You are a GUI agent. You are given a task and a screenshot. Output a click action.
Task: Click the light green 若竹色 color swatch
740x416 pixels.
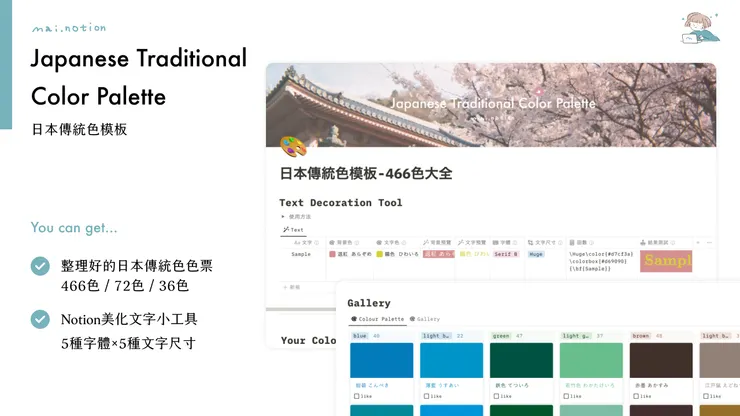591,360
